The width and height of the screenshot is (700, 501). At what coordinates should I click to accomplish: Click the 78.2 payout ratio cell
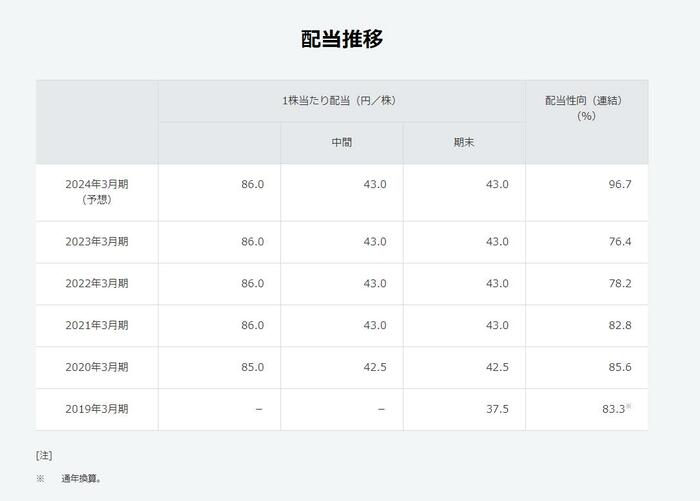pyautogui.click(x=619, y=284)
